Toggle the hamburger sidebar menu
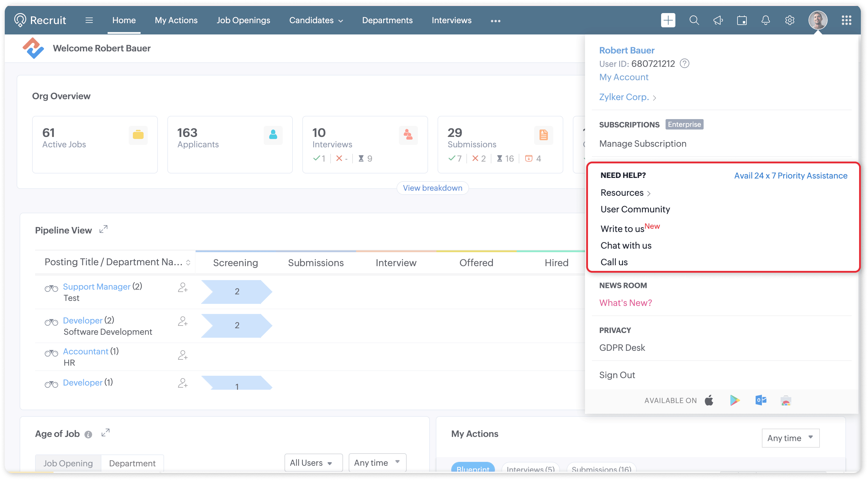 coord(89,20)
